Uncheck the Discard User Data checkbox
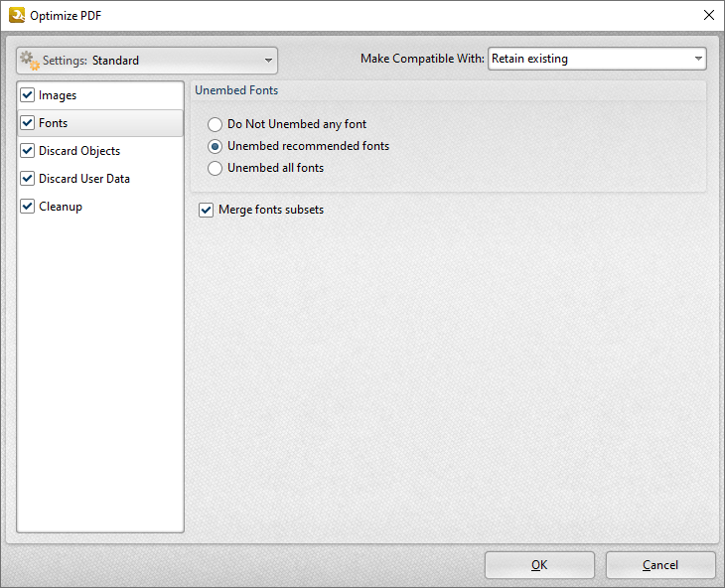This screenshot has height=588, width=725. [x=27, y=179]
